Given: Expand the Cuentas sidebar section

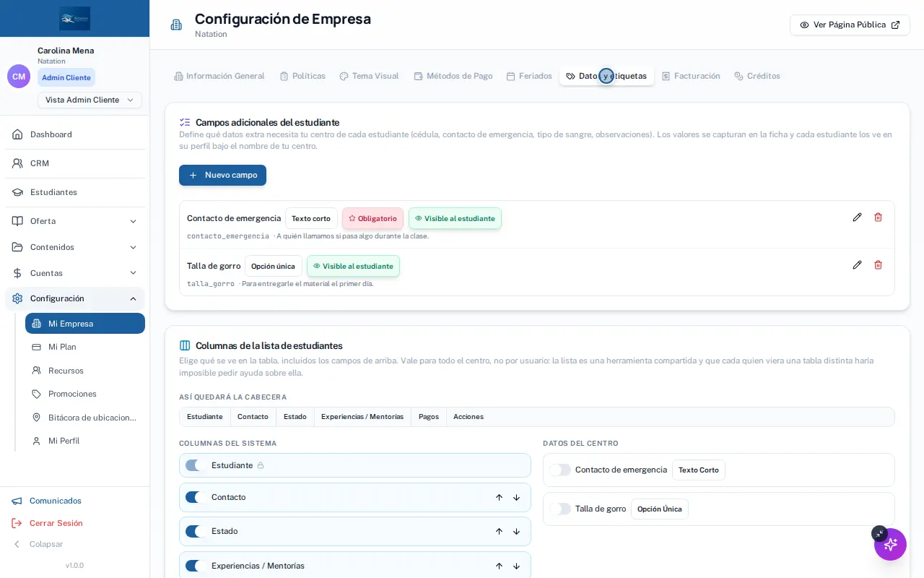Looking at the screenshot, I should point(75,273).
